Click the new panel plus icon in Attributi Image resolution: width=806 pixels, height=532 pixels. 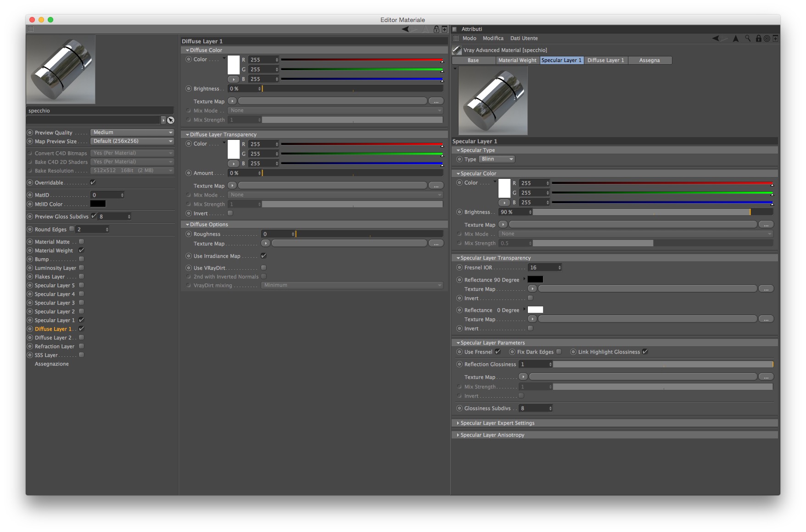pyautogui.click(x=775, y=39)
